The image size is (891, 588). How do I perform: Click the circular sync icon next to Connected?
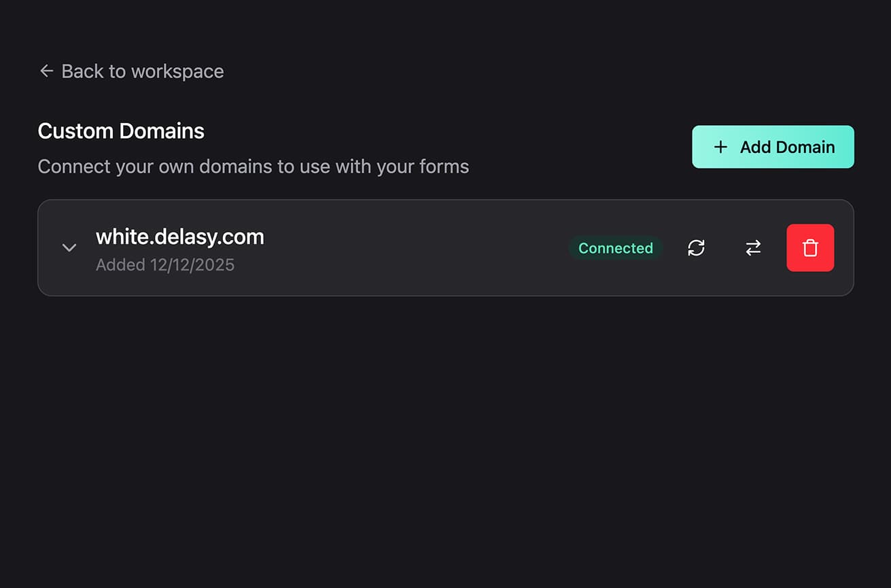[696, 247]
